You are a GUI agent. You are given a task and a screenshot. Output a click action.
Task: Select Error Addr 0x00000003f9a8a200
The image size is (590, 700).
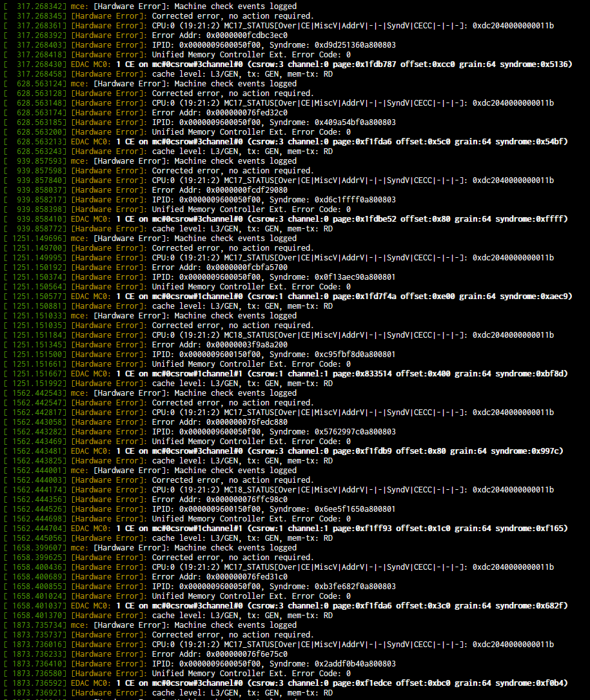tap(247, 345)
